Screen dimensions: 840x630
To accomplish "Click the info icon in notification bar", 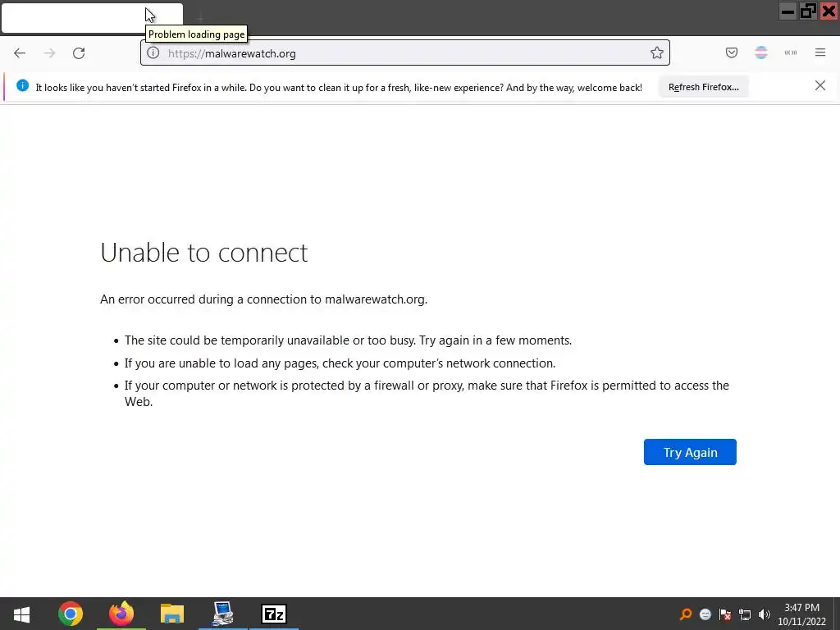I will pyautogui.click(x=22, y=85).
